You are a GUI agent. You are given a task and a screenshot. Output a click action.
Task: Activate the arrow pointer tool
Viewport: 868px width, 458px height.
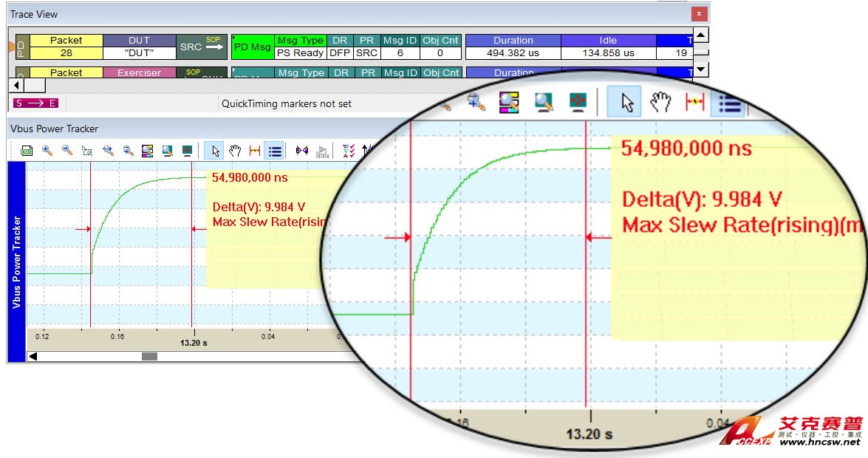click(x=215, y=151)
